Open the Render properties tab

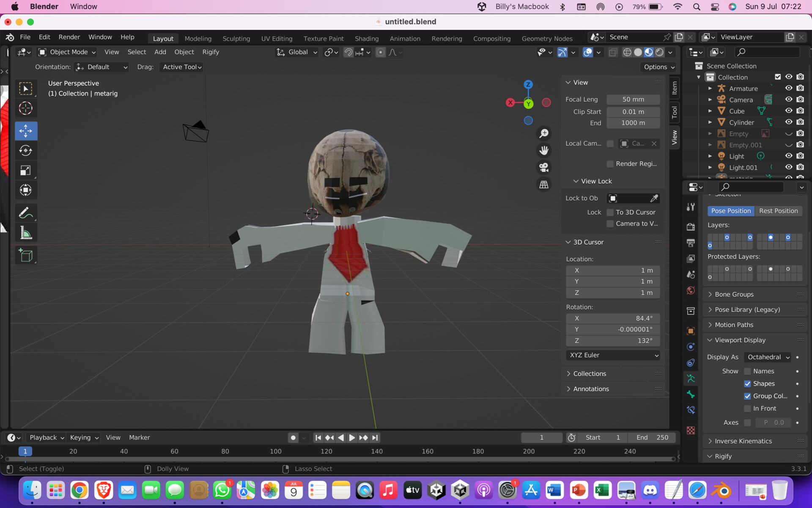(x=691, y=226)
